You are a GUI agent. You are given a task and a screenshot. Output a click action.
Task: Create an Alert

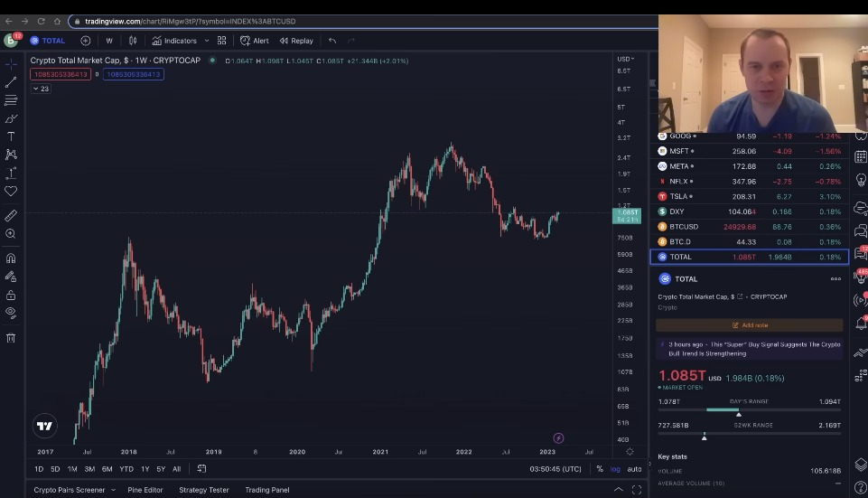tap(255, 41)
